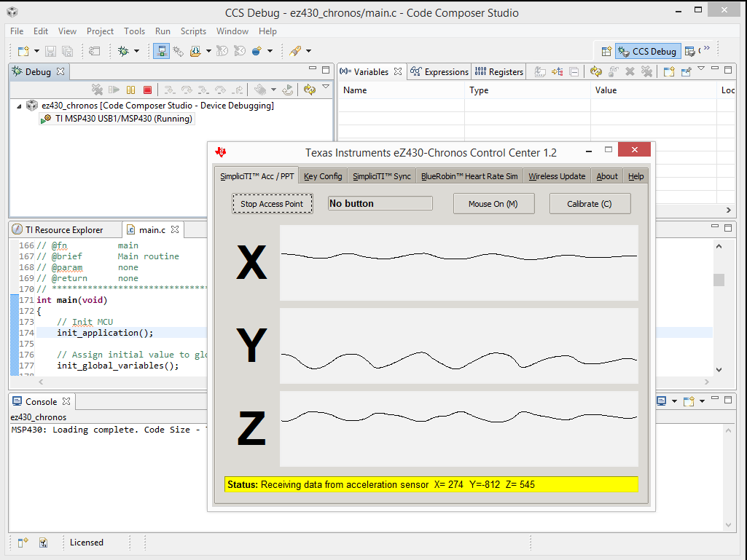Show more perspectives via the >> chevron
The width and height of the screenshot is (747, 560).
707,48
